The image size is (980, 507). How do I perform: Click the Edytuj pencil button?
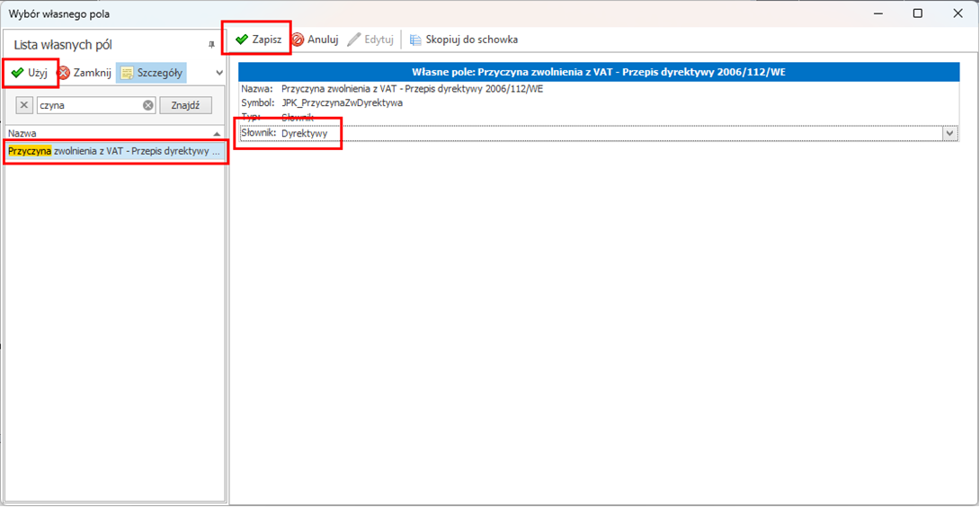click(370, 40)
